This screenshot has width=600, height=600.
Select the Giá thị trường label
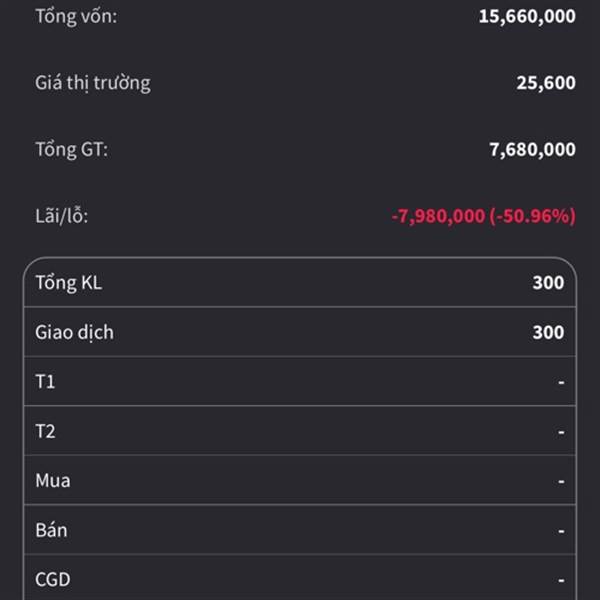pyautogui.click(x=93, y=83)
